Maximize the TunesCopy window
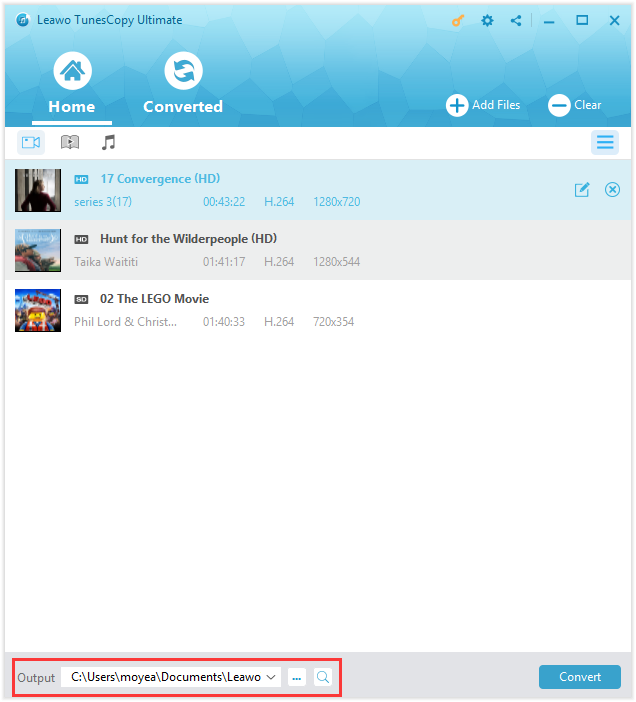The width and height of the screenshot is (636, 702). (x=582, y=20)
